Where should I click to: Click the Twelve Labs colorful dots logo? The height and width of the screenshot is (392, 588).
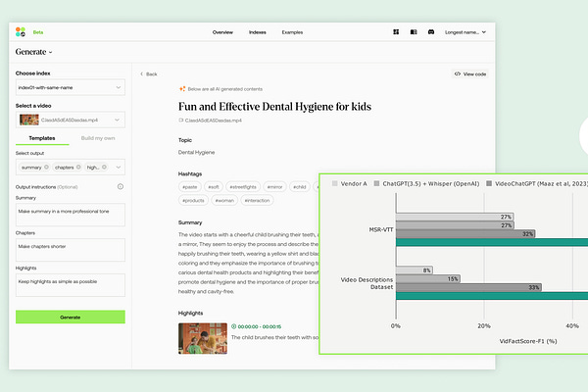(x=21, y=32)
